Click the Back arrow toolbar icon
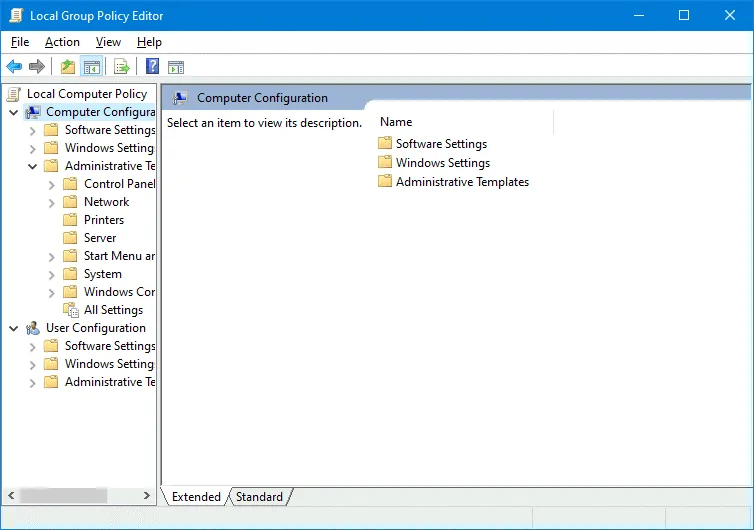754x530 pixels. coord(14,67)
